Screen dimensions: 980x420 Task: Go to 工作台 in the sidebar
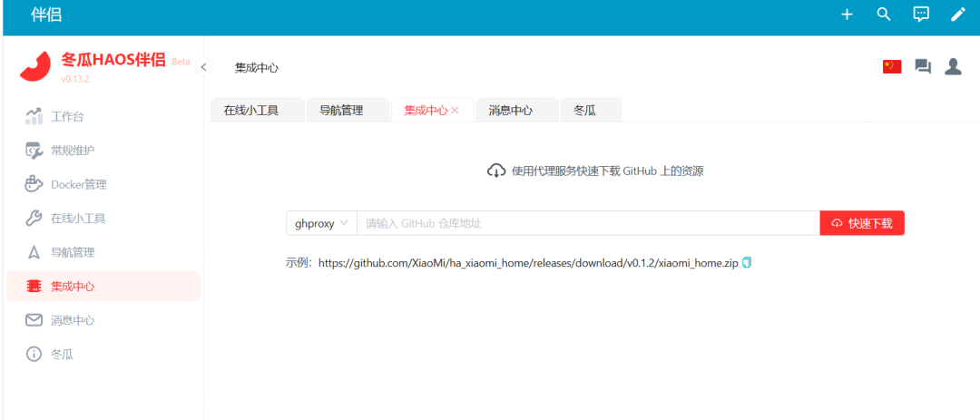point(67,116)
